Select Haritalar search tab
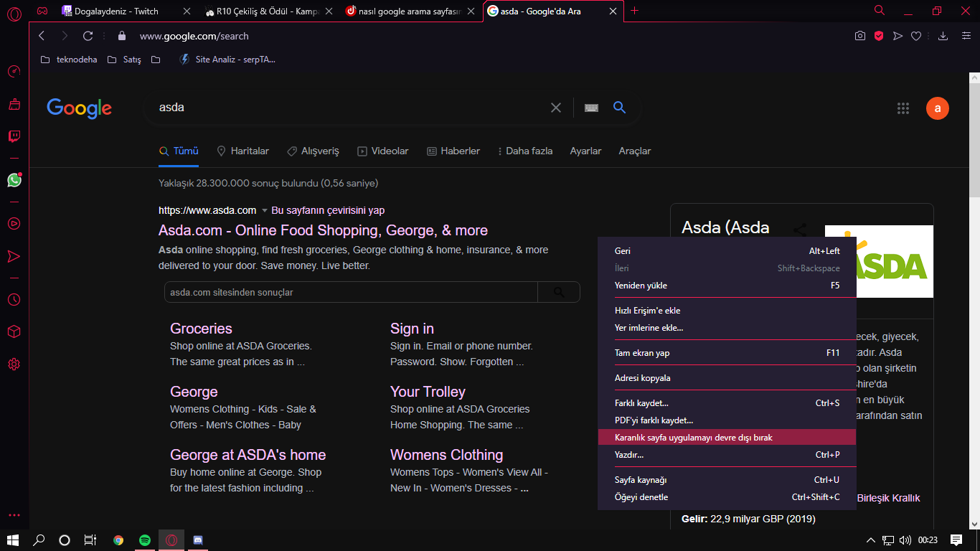This screenshot has width=980, height=551. click(242, 151)
